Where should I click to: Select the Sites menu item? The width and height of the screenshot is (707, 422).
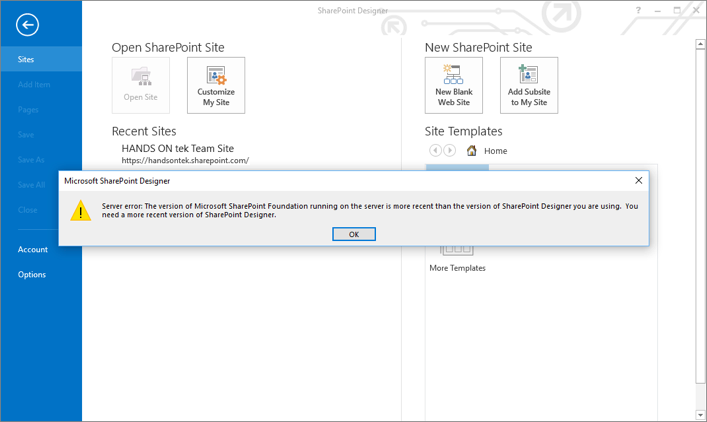[41, 59]
